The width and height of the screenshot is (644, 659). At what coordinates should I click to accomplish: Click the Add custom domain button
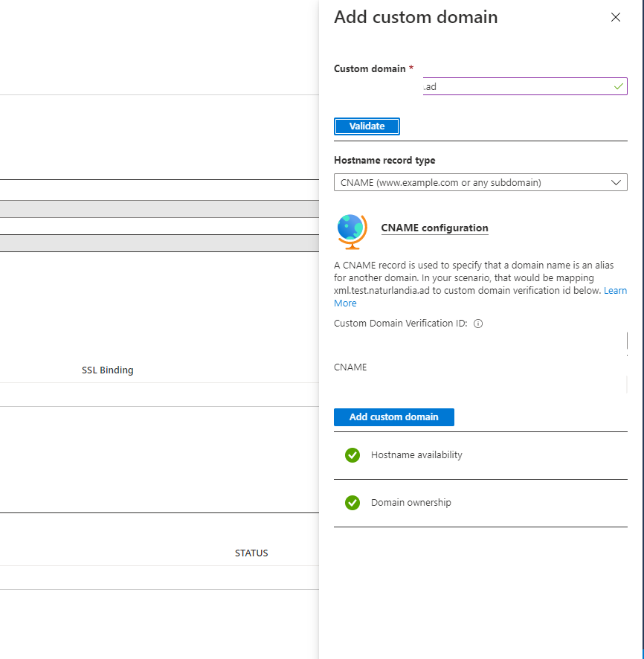(394, 417)
